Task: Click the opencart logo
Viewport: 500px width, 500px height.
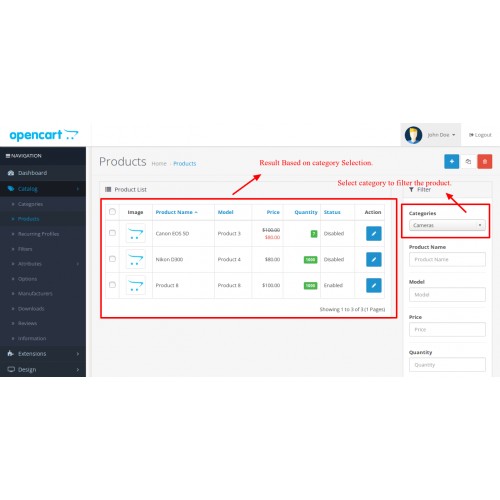Action: click(44, 135)
